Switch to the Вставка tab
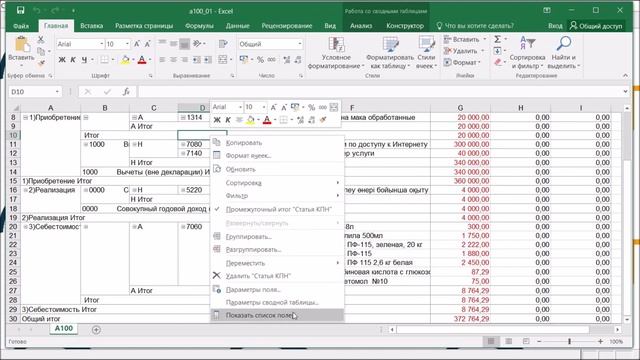 91,26
